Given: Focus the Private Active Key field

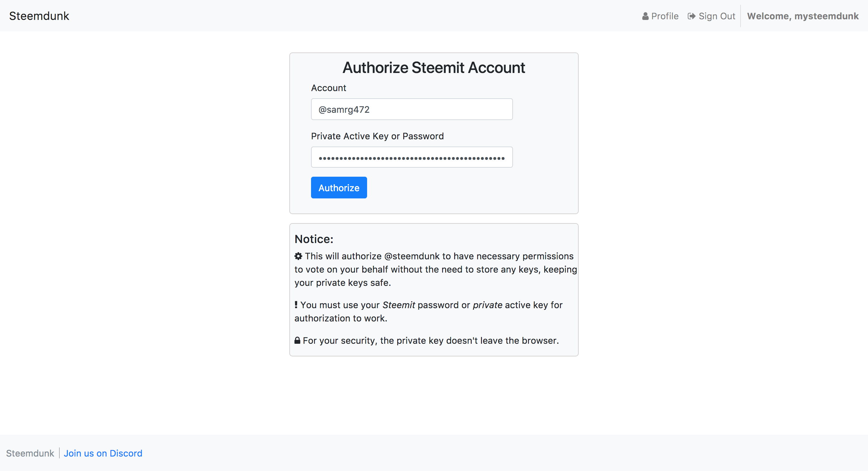Looking at the screenshot, I should point(412,157).
